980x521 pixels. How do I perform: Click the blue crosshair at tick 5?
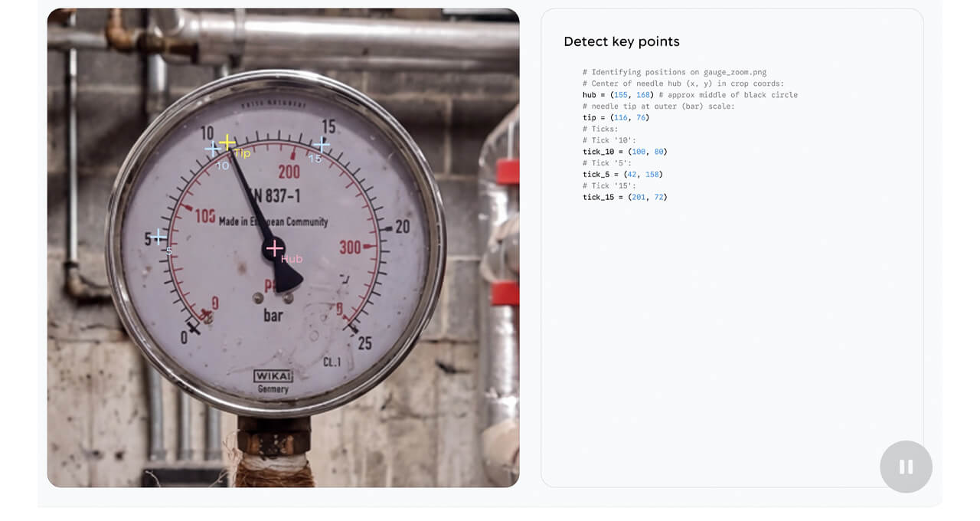[158, 237]
